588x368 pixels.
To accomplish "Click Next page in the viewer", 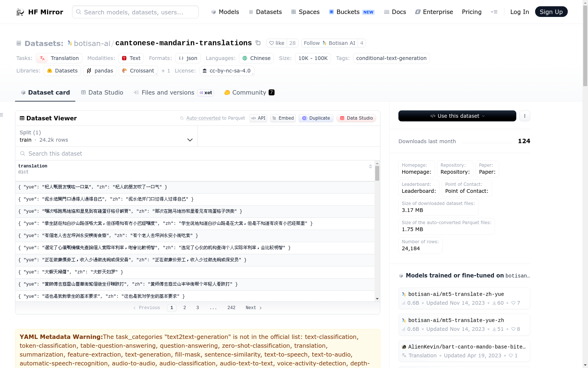I will (x=254, y=308).
